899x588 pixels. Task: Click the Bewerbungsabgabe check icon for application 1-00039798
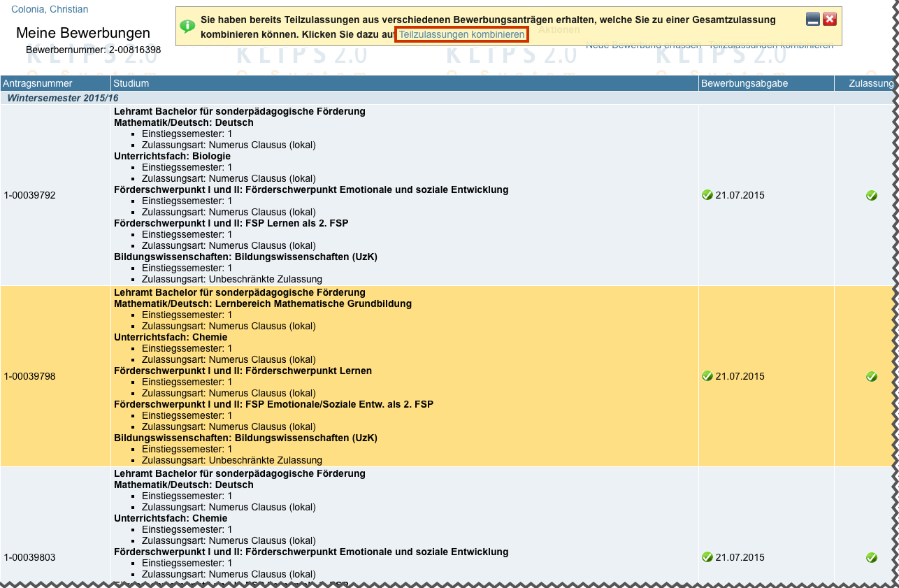coord(707,376)
